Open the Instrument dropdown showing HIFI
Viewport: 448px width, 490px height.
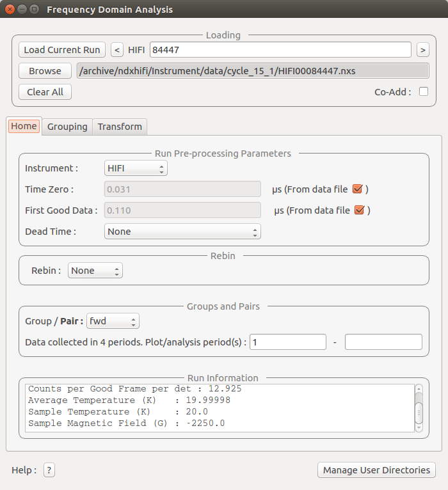tap(135, 168)
